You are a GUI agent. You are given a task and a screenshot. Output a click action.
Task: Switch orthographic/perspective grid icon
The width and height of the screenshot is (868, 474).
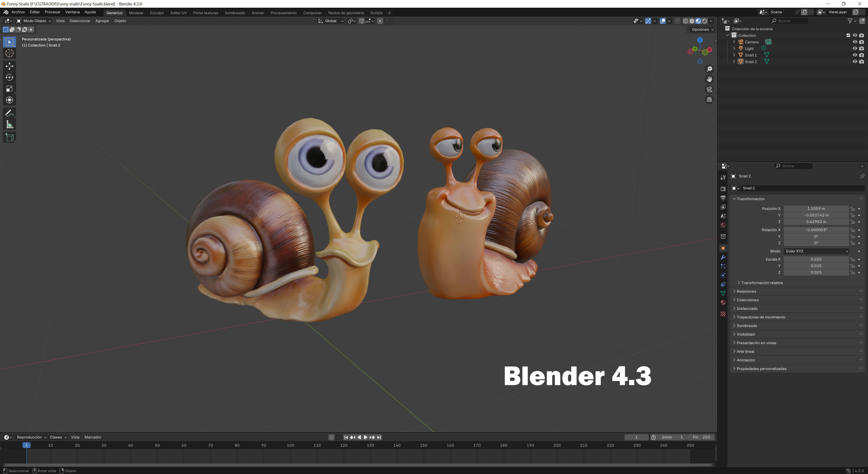pyautogui.click(x=709, y=100)
